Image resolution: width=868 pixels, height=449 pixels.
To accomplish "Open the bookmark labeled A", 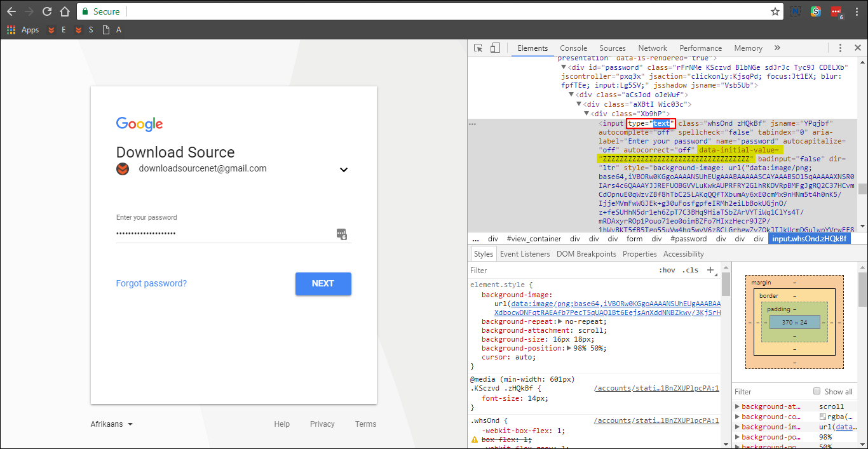I will [x=112, y=30].
